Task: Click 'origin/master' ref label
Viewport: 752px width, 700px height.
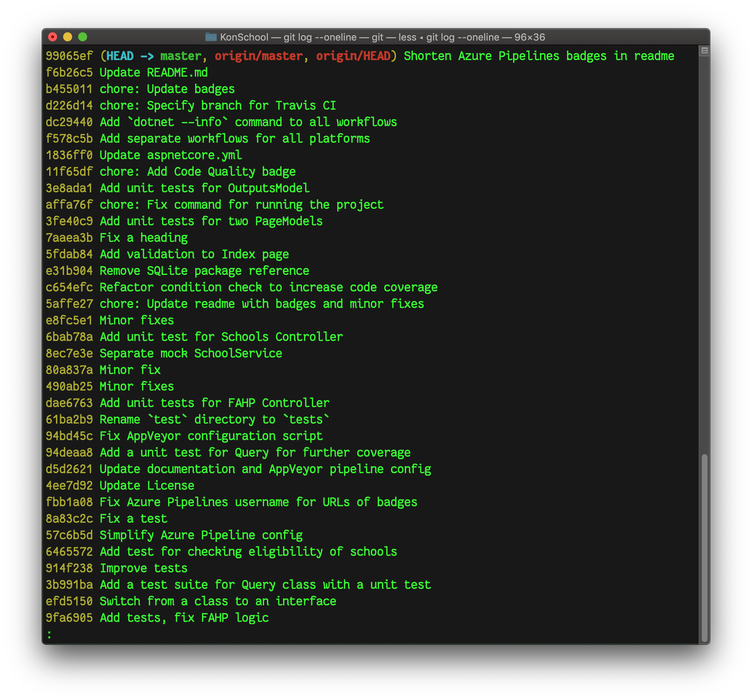Action: point(259,56)
